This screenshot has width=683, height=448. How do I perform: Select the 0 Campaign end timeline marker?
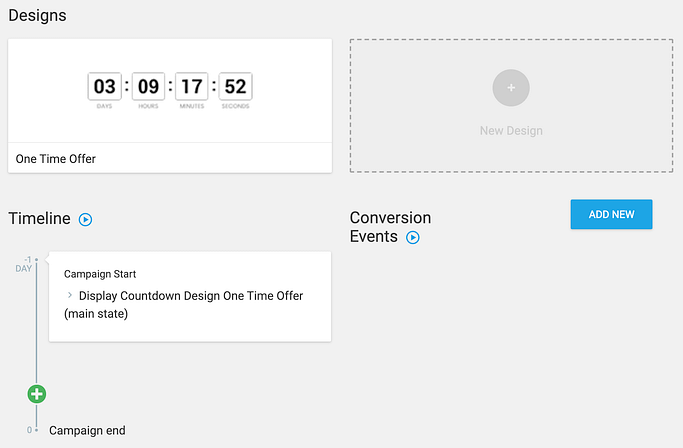pyautogui.click(x=29, y=430)
